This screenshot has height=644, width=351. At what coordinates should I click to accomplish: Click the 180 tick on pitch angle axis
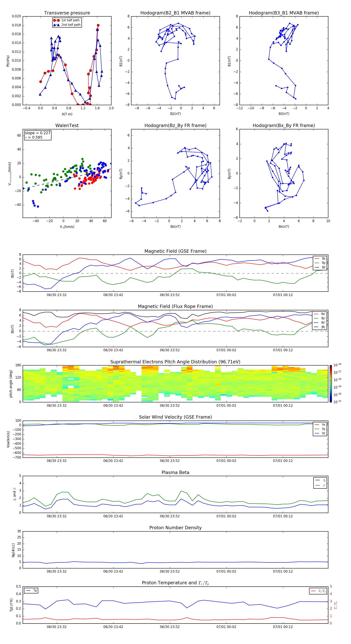pos(18,365)
